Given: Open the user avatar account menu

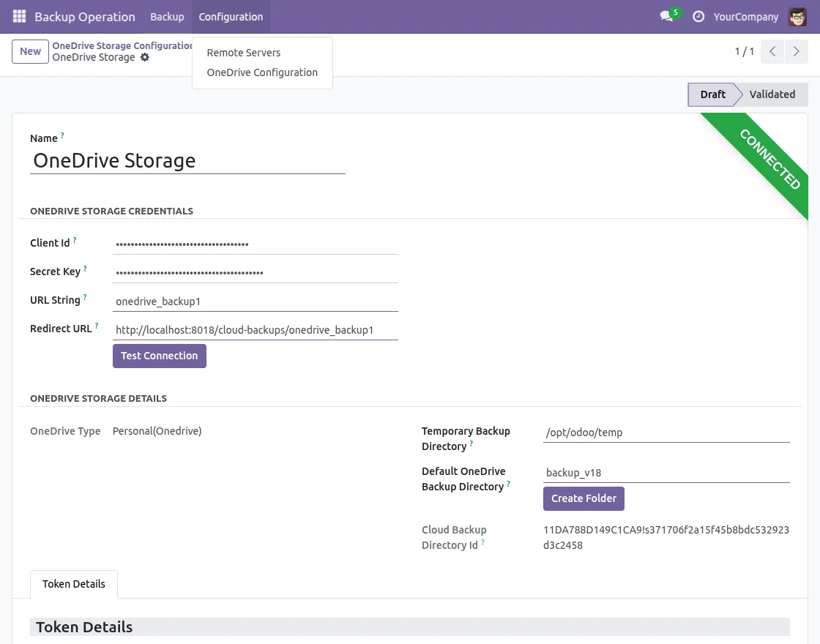Looking at the screenshot, I should pos(797,16).
